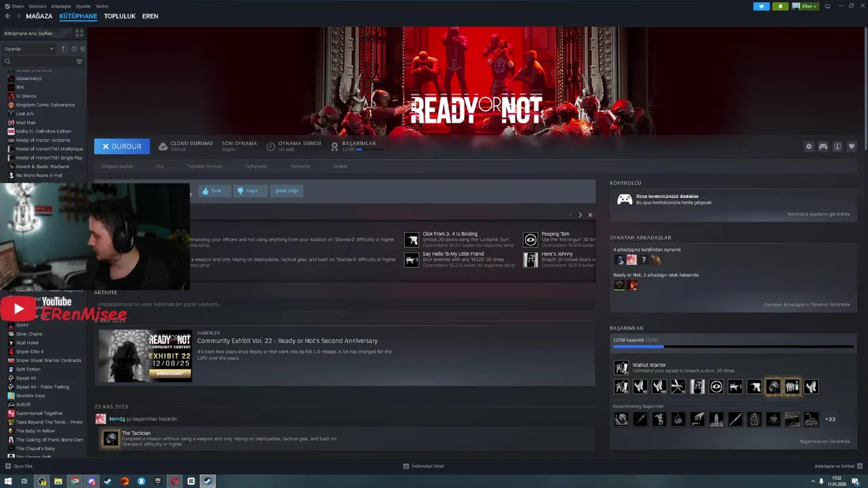Go forward with the right navigation arrow
868x488 pixels.
pyautogui.click(x=18, y=16)
